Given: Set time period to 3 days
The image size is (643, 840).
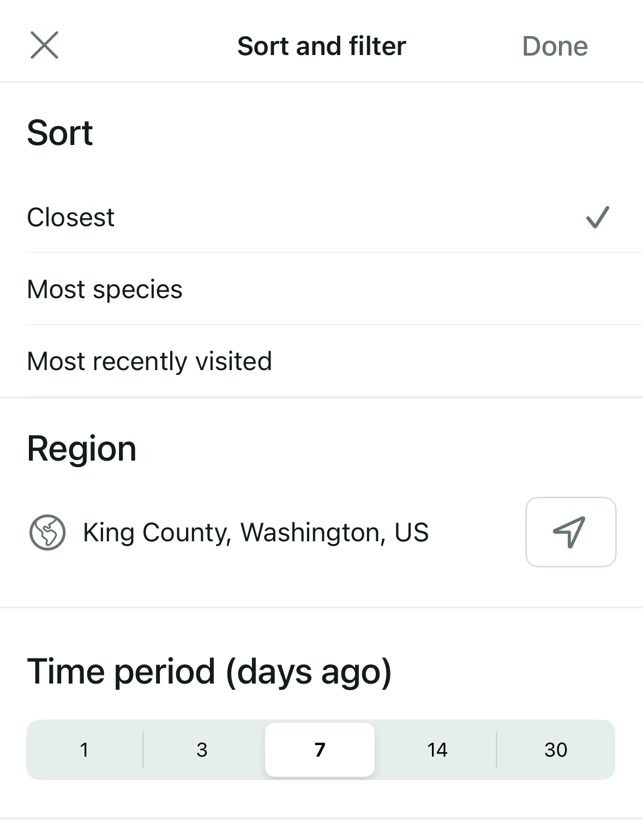Looking at the screenshot, I should coord(202,750).
